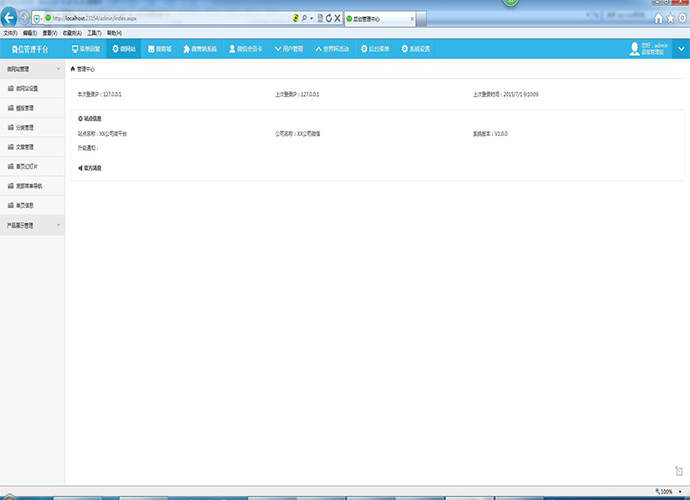Open the 工具(T) browser menu
690x500 pixels.
coord(94,33)
